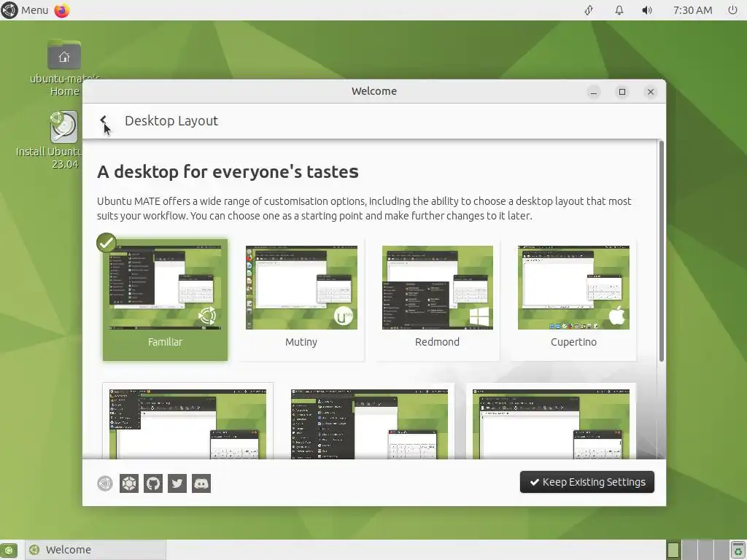Open the Trash icon in bottom panel

click(x=738, y=550)
